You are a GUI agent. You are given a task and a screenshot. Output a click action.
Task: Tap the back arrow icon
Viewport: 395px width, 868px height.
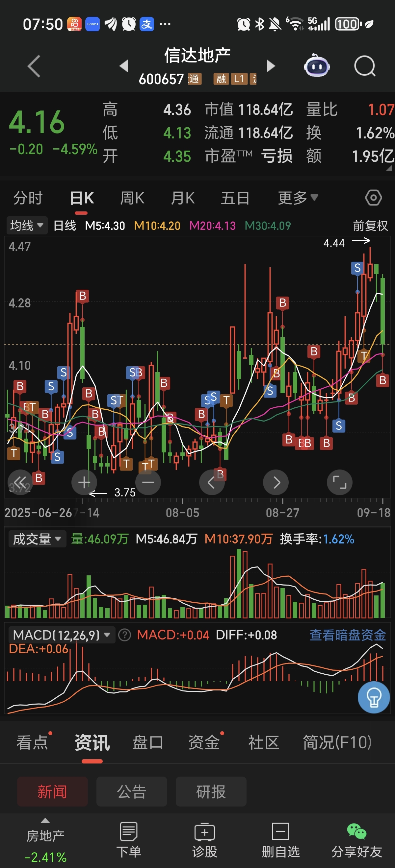tap(34, 66)
